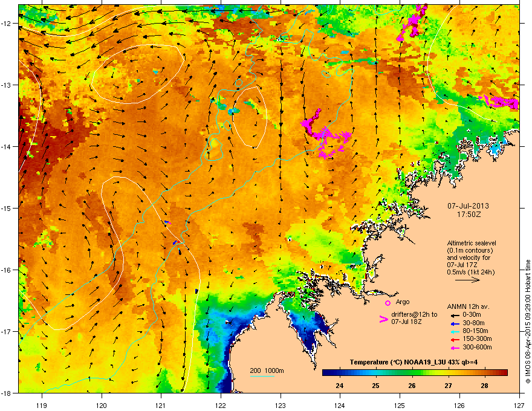Click the '80-150m' depth label
The width and height of the screenshot is (532, 411).
tap(475, 331)
